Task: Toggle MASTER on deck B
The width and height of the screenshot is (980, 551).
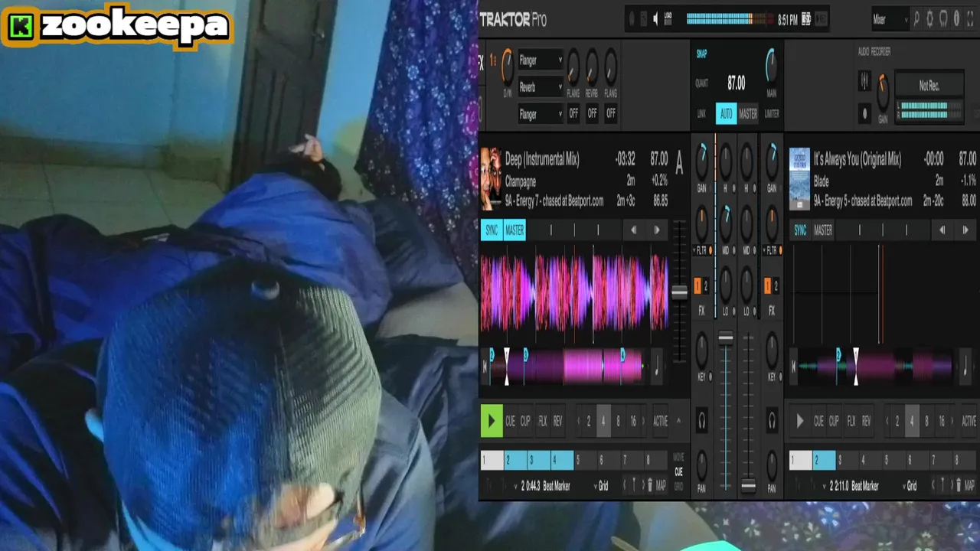Action: [823, 230]
